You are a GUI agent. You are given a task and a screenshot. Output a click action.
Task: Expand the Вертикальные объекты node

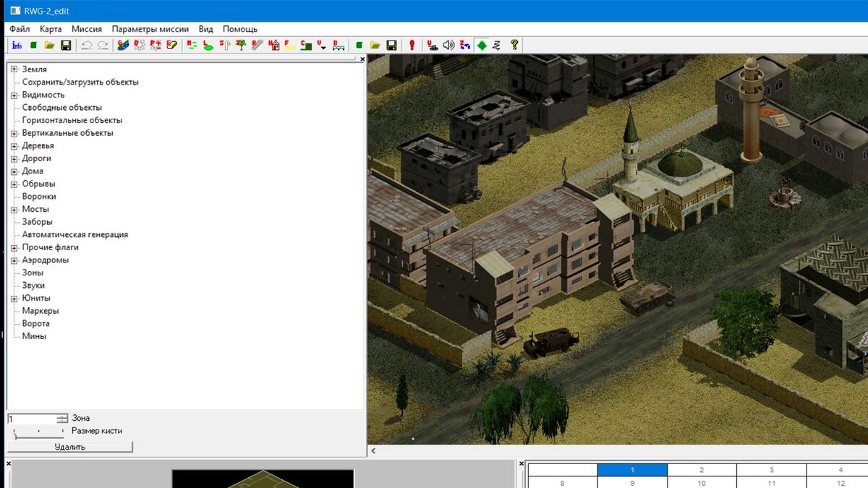point(14,133)
